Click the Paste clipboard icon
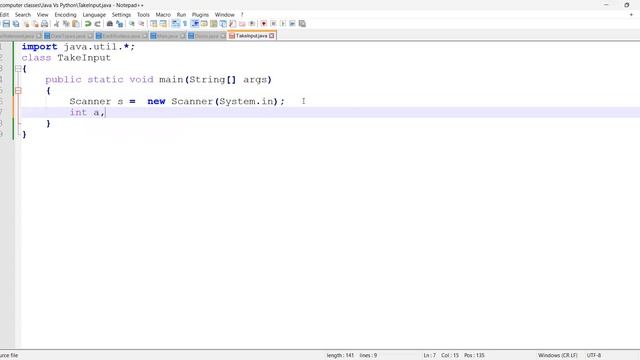640x360 pixels. [x=76, y=24]
